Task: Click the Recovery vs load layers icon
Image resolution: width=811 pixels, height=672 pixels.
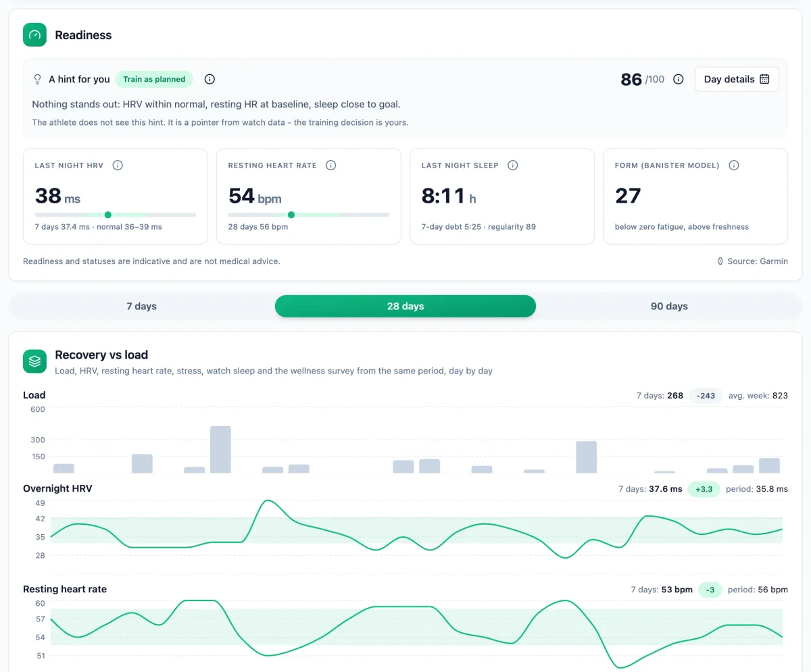Action: (34, 361)
